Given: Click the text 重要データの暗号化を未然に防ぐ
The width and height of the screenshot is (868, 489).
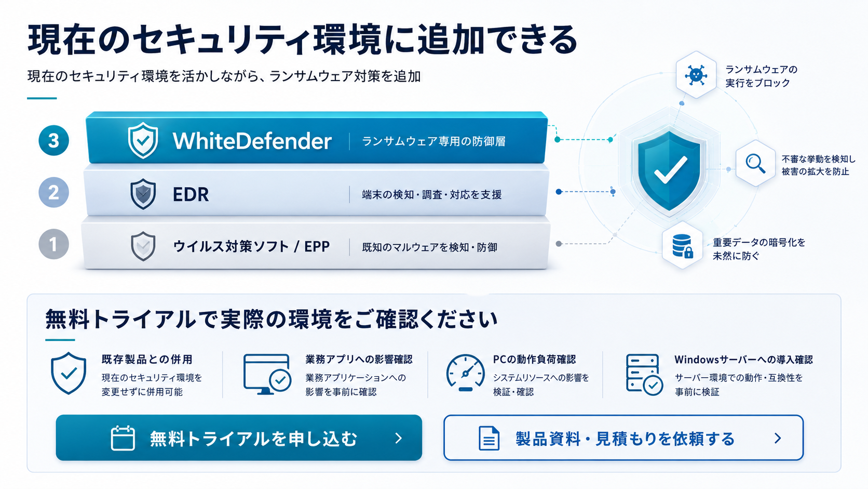Looking at the screenshot, I should 759,249.
